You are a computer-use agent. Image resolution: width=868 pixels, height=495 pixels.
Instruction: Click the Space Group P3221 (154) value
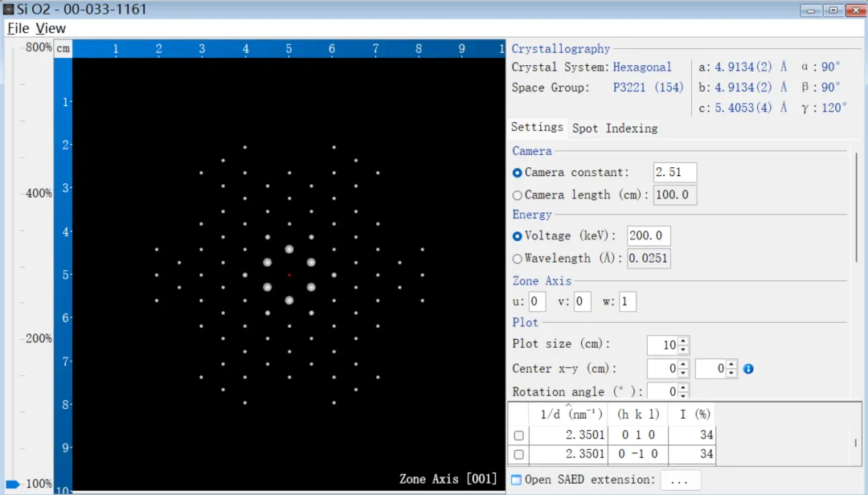(x=648, y=88)
